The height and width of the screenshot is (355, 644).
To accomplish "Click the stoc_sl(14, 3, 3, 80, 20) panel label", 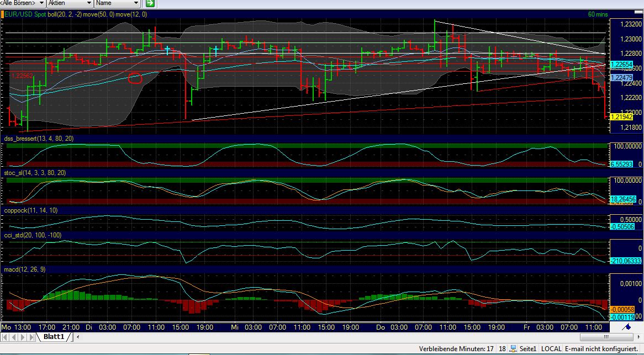I will tap(35, 173).
